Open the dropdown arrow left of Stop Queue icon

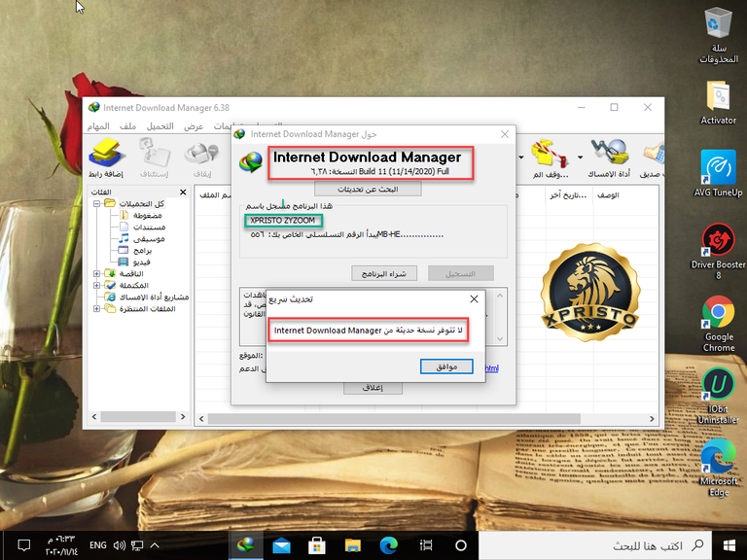[x=520, y=157]
